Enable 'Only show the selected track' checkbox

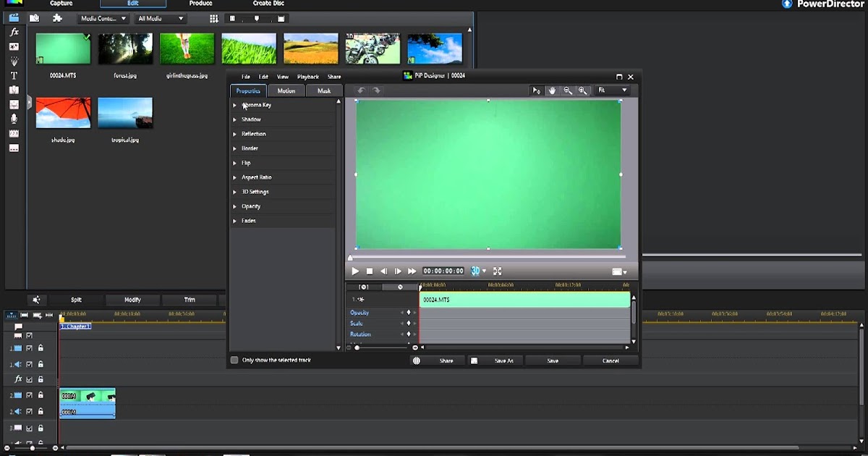point(234,360)
